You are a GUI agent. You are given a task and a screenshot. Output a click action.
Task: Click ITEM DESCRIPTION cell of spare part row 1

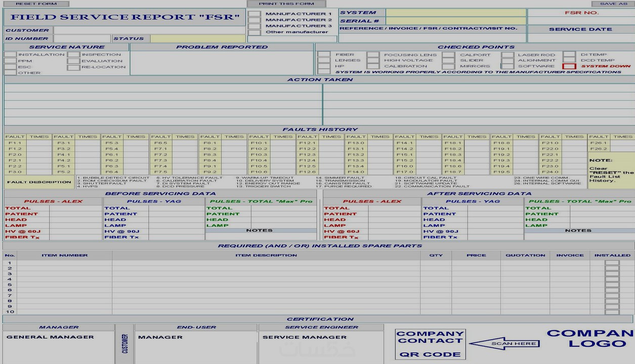(x=266, y=263)
